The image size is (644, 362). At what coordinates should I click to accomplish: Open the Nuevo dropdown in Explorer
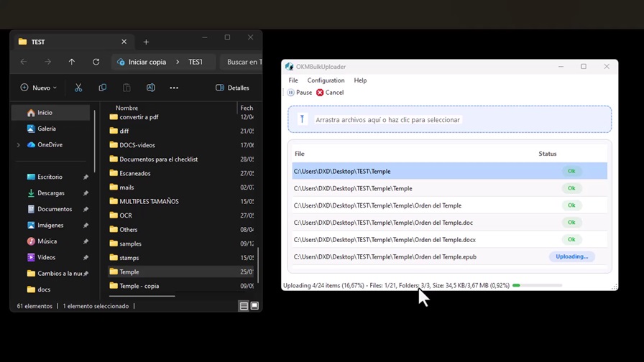38,88
